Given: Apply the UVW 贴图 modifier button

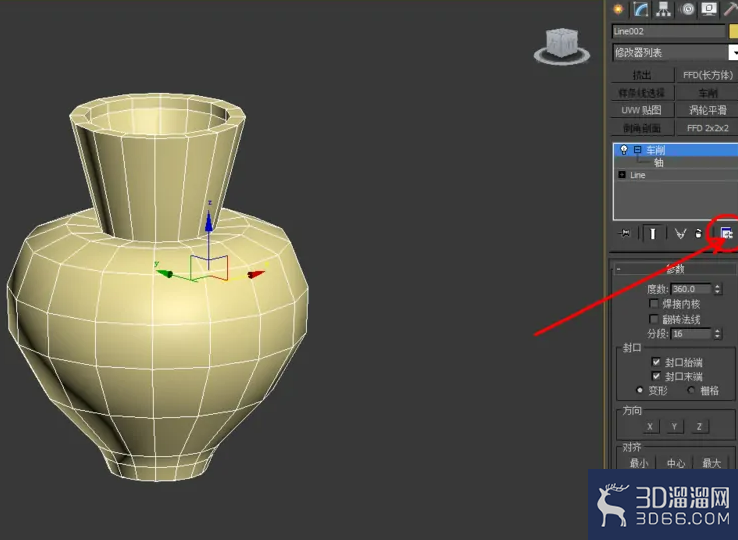Looking at the screenshot, I should coord(642,110).
